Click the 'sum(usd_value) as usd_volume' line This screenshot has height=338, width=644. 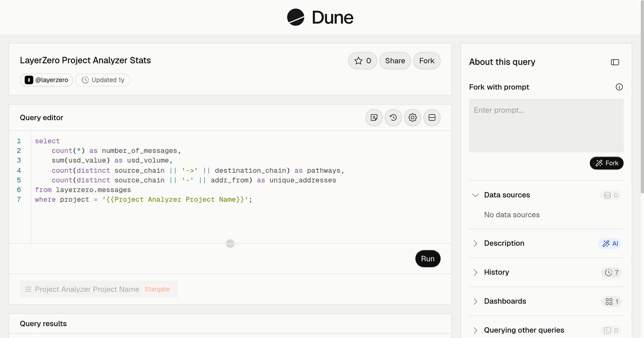click(112, 160)
